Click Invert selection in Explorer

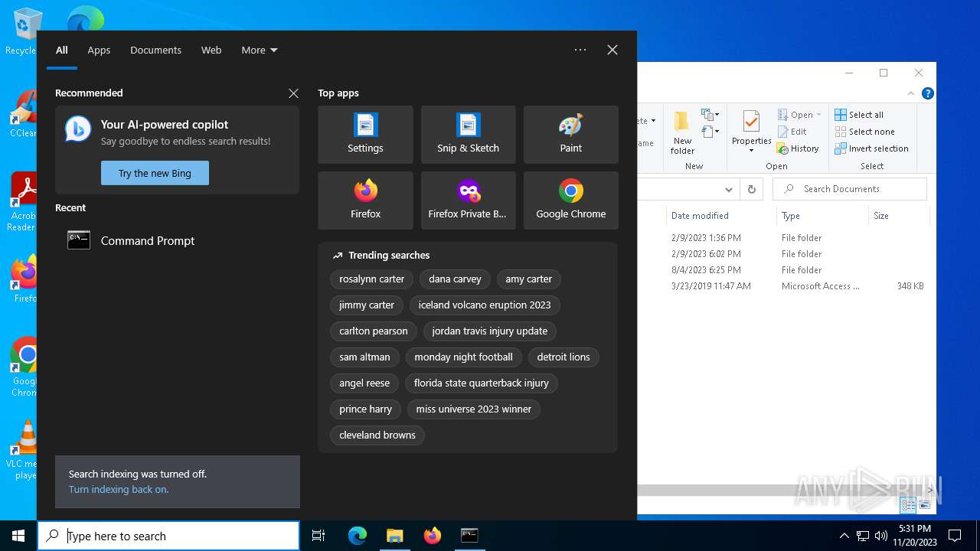pyautogui.click(x=871, y=148)
